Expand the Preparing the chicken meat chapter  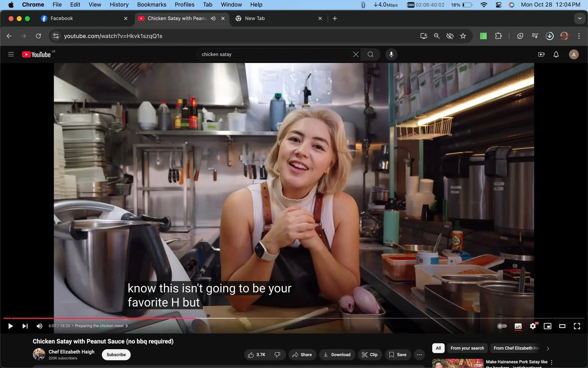click(x=101, y=326)
